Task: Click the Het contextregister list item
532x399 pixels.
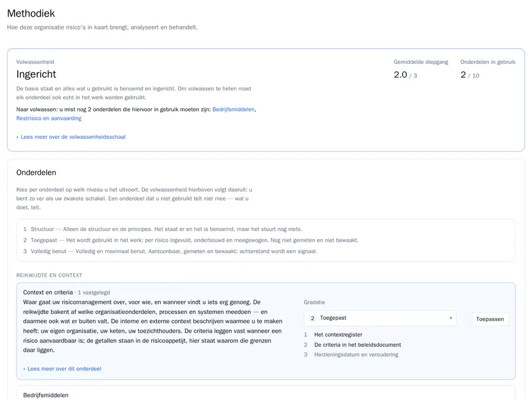Action: pos(338,335)
